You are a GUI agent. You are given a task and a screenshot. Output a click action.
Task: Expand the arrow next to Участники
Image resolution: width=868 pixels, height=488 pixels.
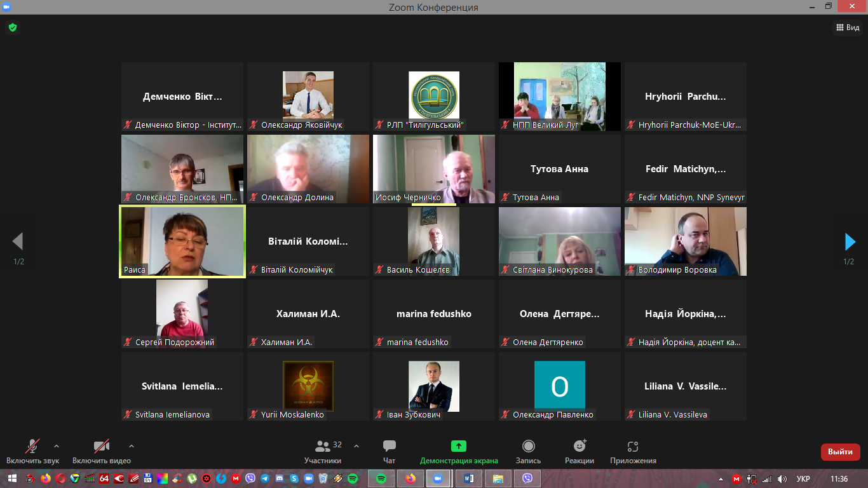click(356, 446)
